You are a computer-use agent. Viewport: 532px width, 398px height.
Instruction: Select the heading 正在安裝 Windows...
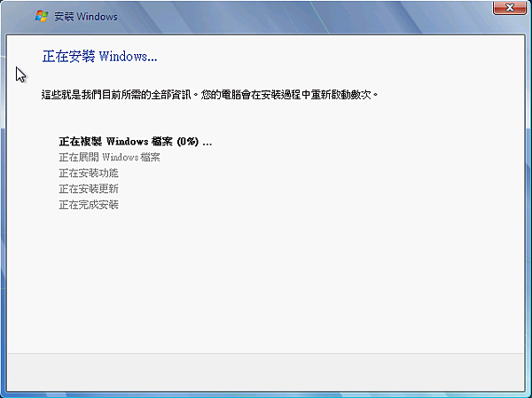99,57
